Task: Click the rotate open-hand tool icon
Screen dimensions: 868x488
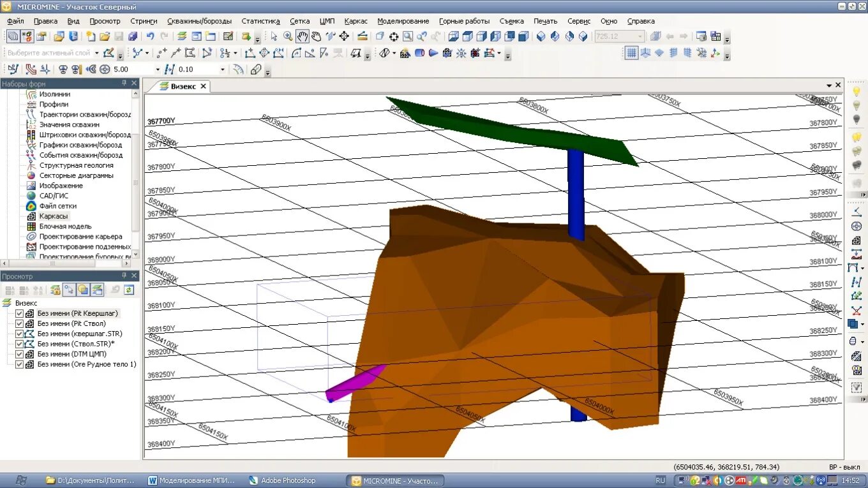Action: coord(316,36)
